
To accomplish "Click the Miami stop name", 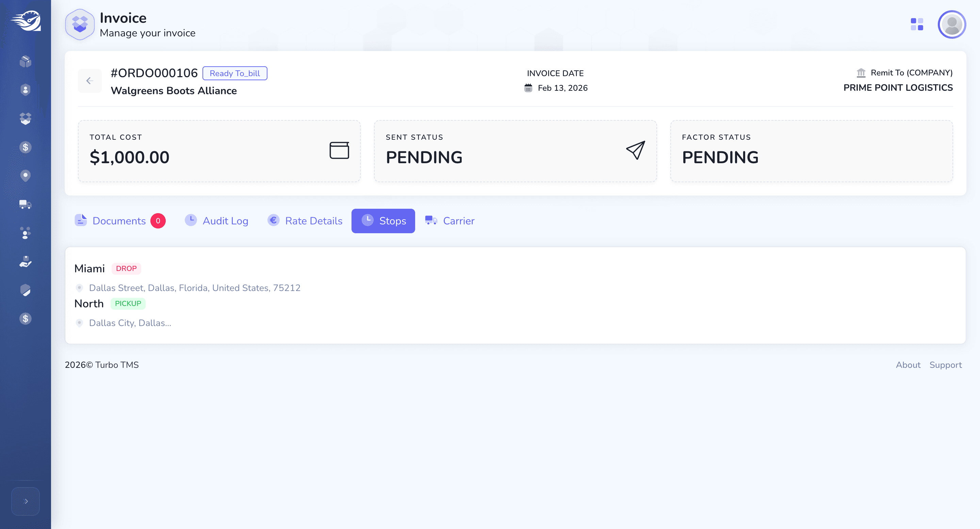I will point(89,269).
